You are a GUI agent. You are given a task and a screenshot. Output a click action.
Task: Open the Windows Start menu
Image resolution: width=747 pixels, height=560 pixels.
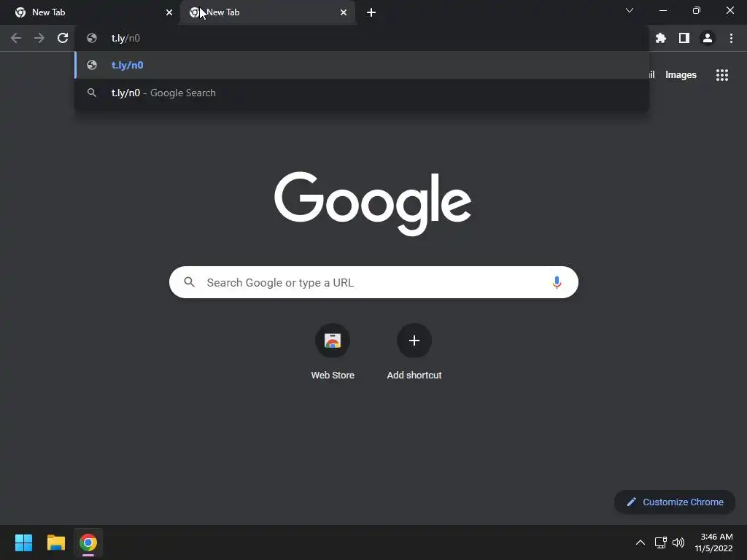click(23, 542)
